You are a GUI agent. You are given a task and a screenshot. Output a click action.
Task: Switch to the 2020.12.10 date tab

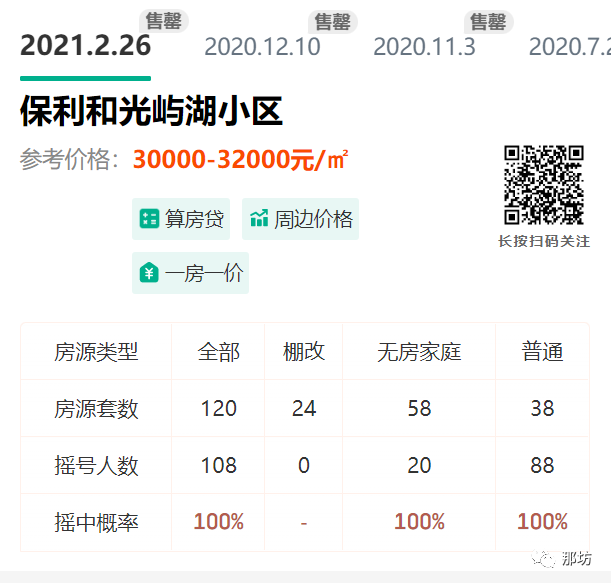pyautogui.click(x=262, y=47)
